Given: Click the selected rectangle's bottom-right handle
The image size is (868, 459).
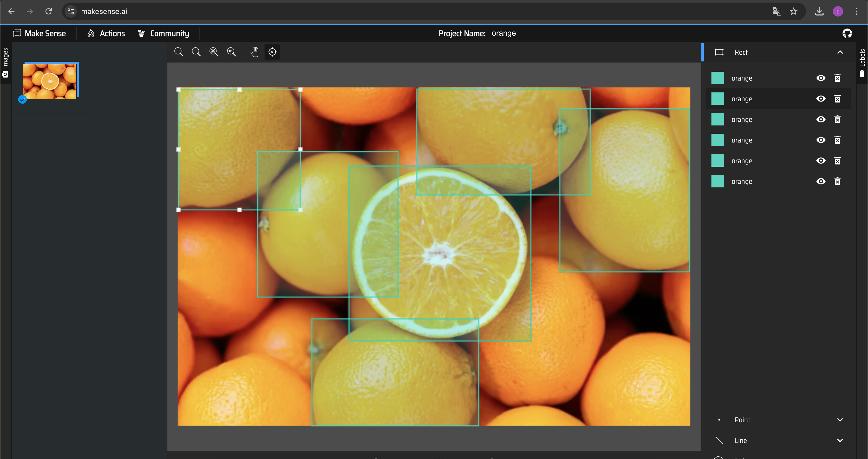Looking at the screenshot, I should tap(300, 210).
